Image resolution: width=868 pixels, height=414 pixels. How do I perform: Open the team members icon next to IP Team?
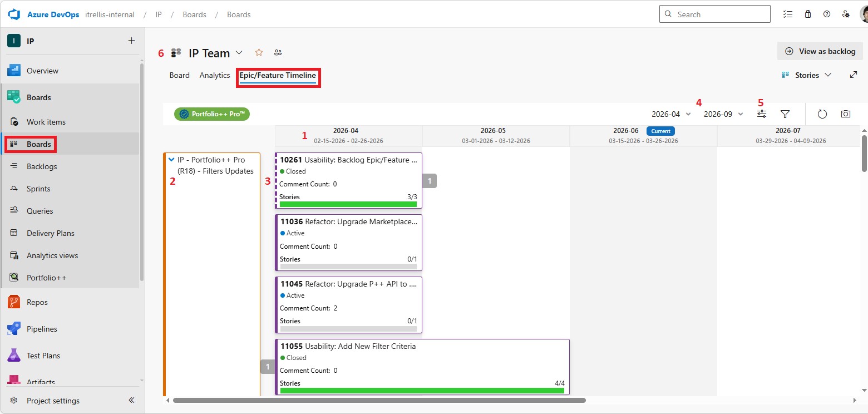(278, 52)
